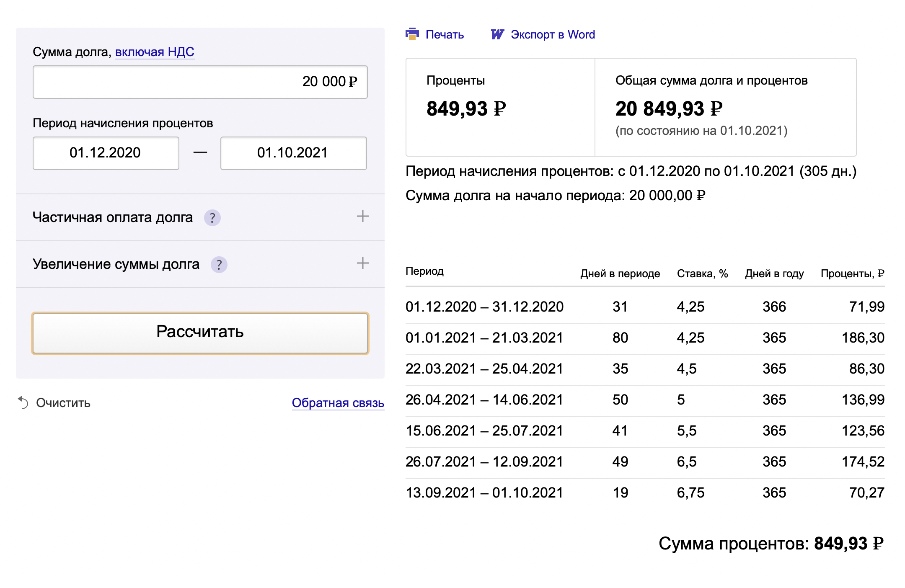Click period row 15.06.2021 – 25.07.2021
This screenshot has height=588, width=905.
point(645,431)
